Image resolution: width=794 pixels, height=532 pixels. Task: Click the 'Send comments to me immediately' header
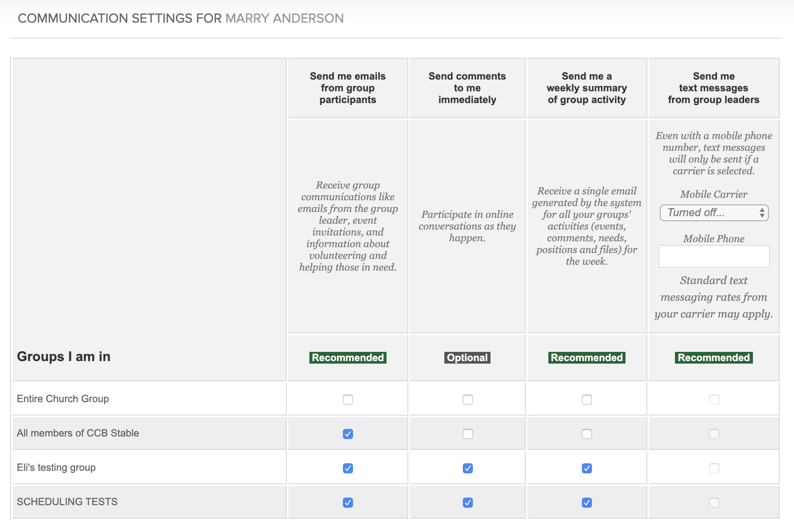coord(467,88)
